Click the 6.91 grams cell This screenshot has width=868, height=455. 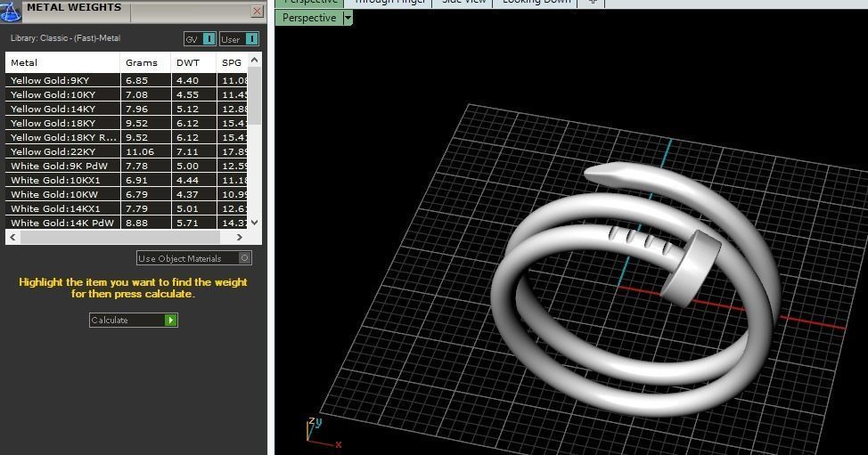[x=145, y=180]
